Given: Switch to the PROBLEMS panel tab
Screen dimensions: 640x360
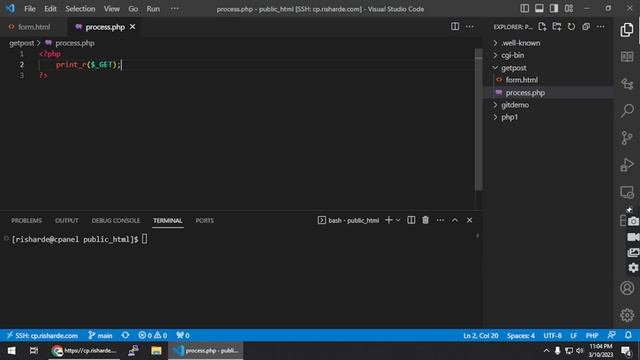Looking at the screenshot, I should (x=27, y=220).
